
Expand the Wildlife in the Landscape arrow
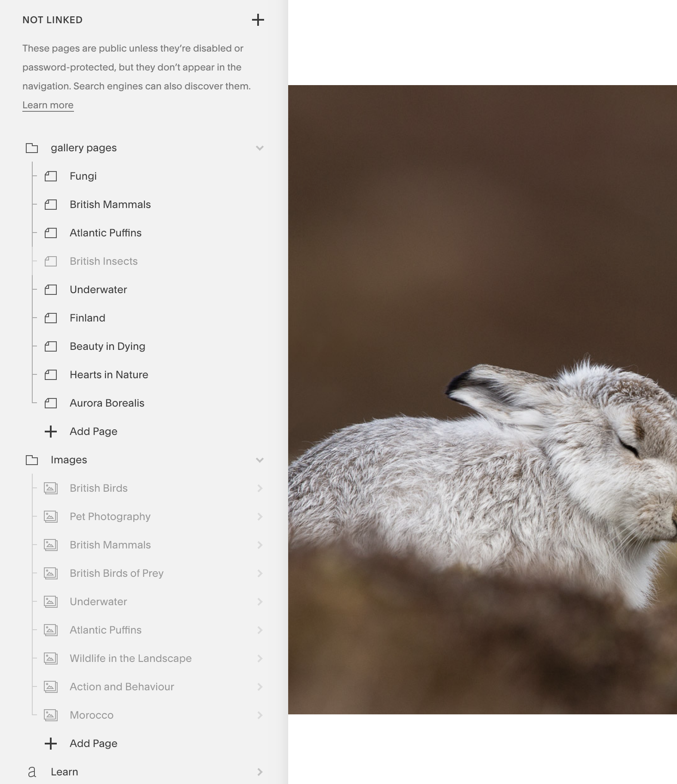[260, 658]
